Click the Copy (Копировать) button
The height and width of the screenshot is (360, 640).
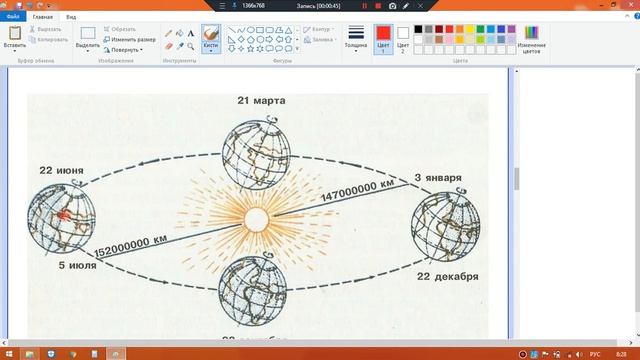coord(48,40)
